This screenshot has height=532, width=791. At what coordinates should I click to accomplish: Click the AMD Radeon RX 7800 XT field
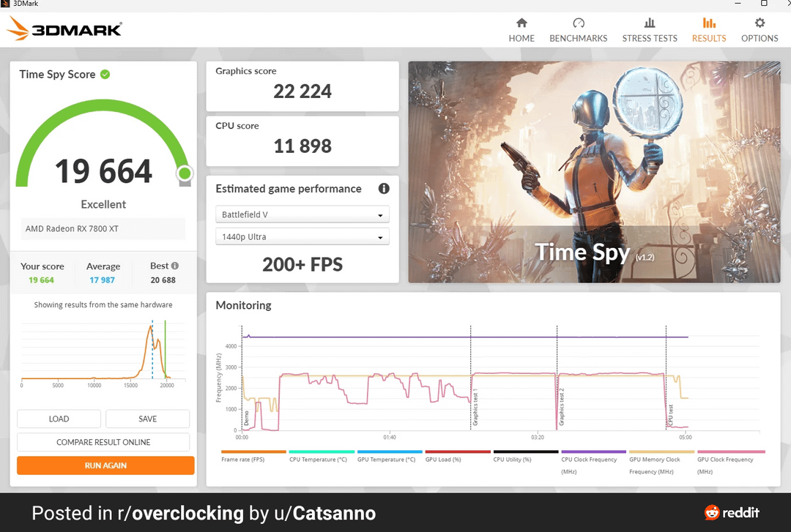[x=103, y=228]
